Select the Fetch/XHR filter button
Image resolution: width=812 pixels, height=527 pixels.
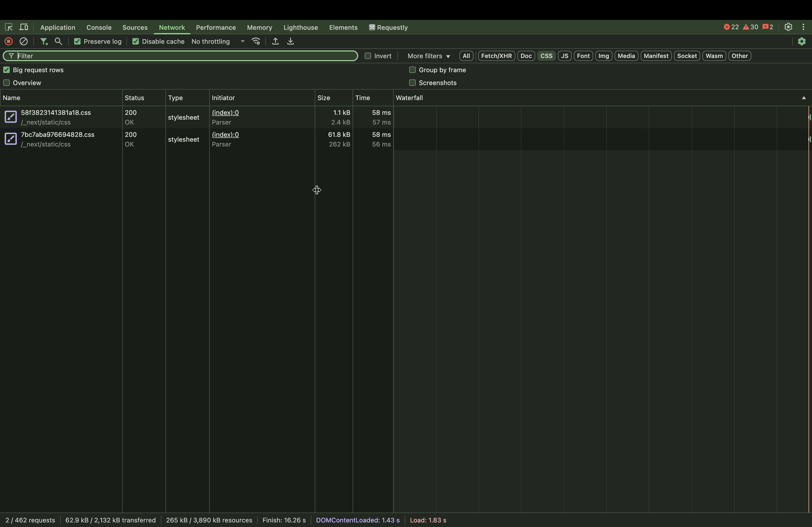click(496, 56)
